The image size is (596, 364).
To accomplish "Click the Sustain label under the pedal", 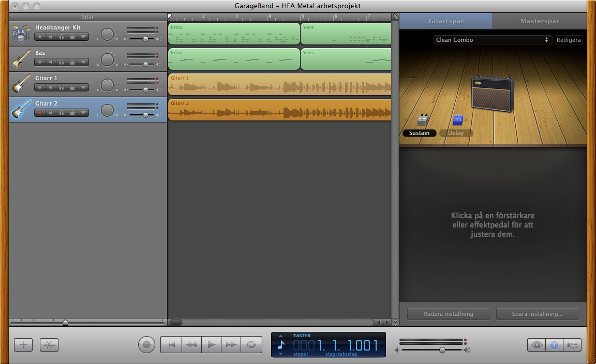I will [x=419, y=133].
